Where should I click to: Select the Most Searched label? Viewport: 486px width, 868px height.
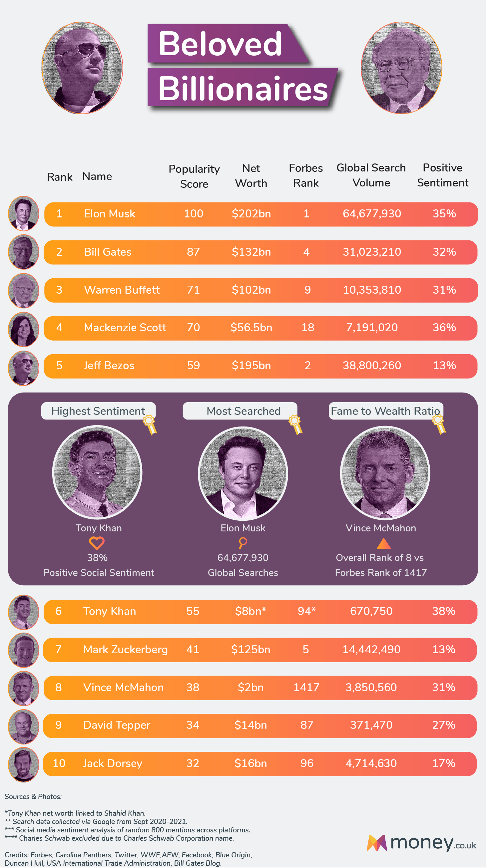pyautogui.click(x=243, y=411)
